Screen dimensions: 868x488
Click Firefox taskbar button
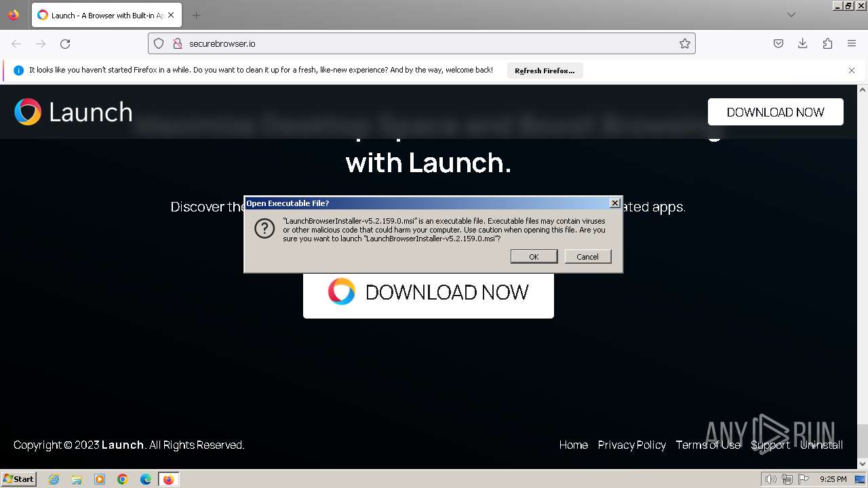[x=168, y=479]
